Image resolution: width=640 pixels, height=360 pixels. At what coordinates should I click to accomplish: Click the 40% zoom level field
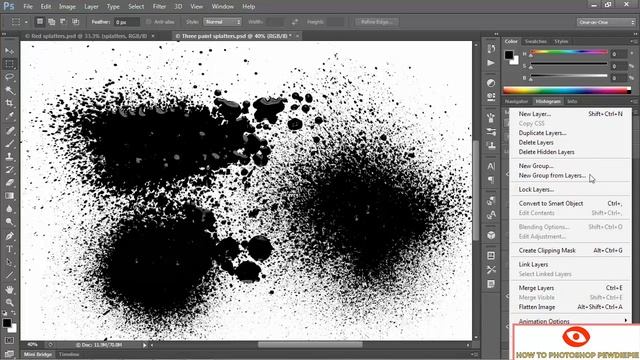(33, 345)
